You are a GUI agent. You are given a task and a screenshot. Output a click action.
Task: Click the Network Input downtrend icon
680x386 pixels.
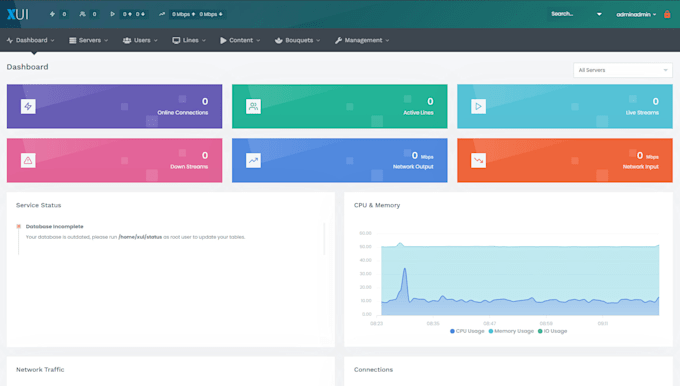click(x=478, y=160)
